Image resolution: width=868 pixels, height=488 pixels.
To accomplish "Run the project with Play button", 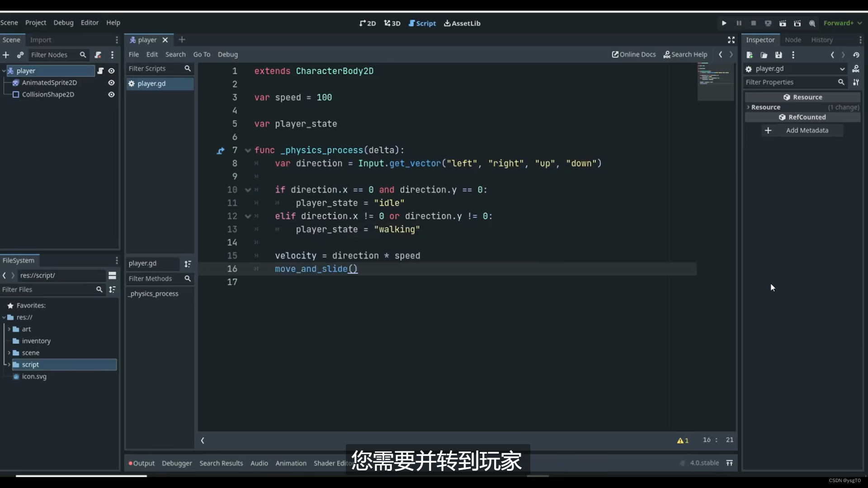I will click(724, 23).
